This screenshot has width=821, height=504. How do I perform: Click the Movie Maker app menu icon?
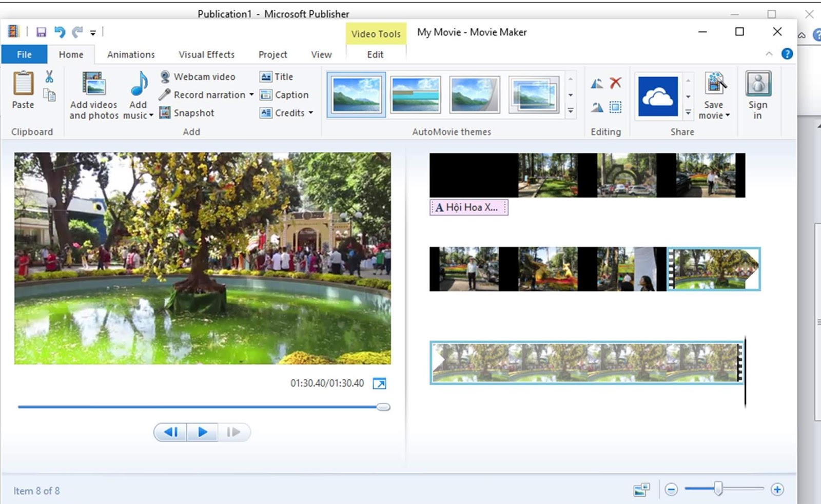point(13,32)
